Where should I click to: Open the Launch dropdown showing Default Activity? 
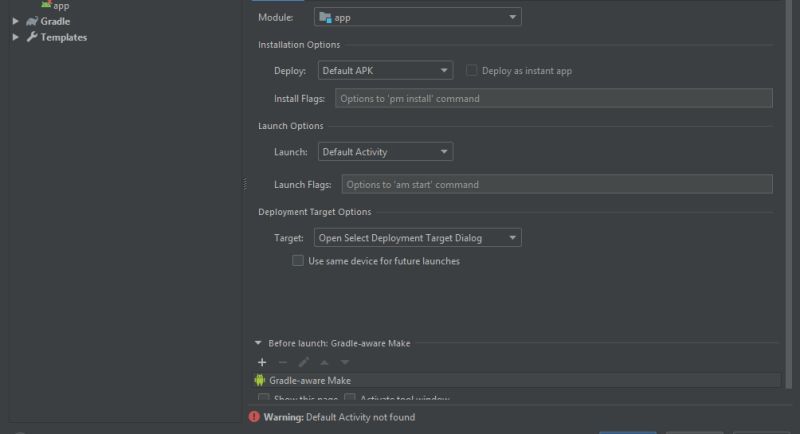tap(385, 152)
